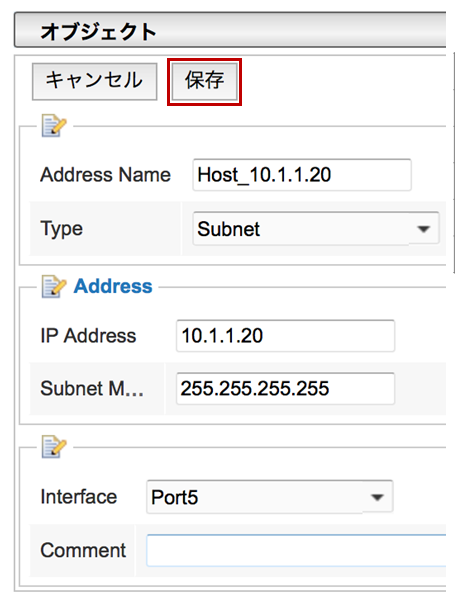Click the Address Name label

(105, 175)
